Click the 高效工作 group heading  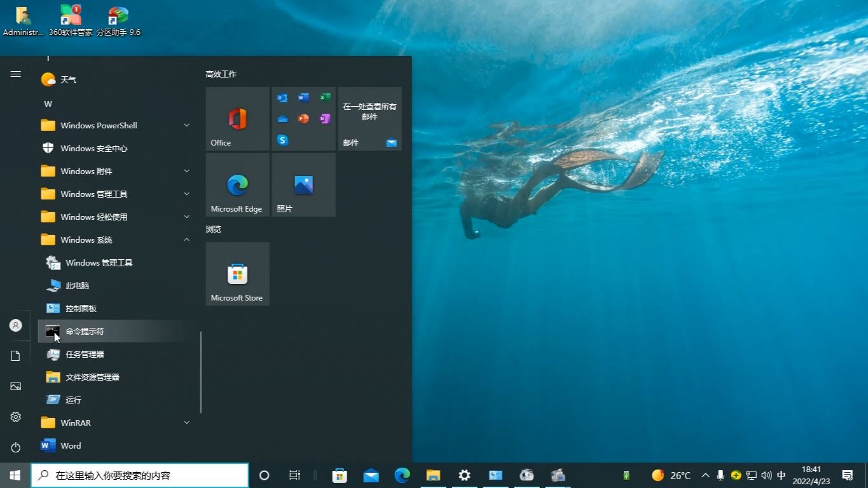[x=221, y=74]
